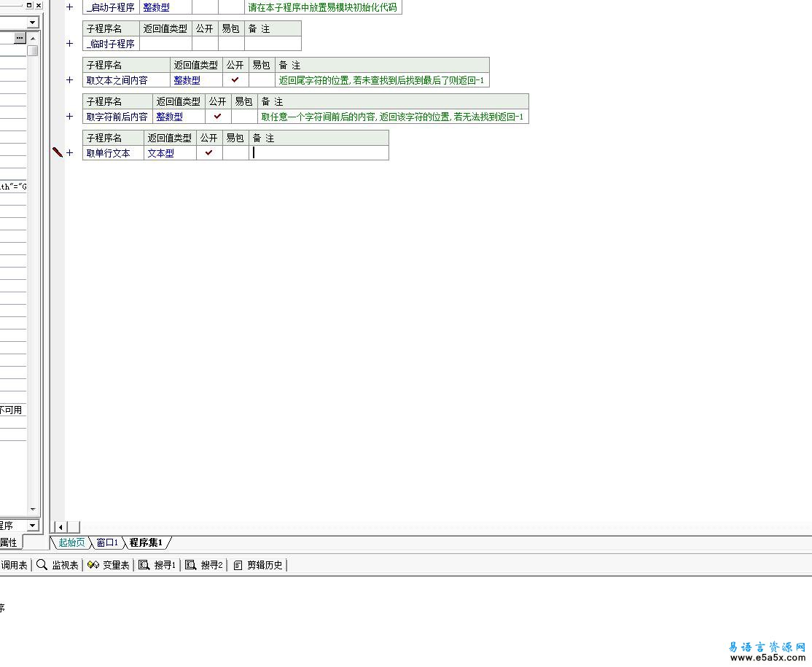
Task: Expand the _临时子程序 subroutine with plus sign
Action: coord(70,44)
